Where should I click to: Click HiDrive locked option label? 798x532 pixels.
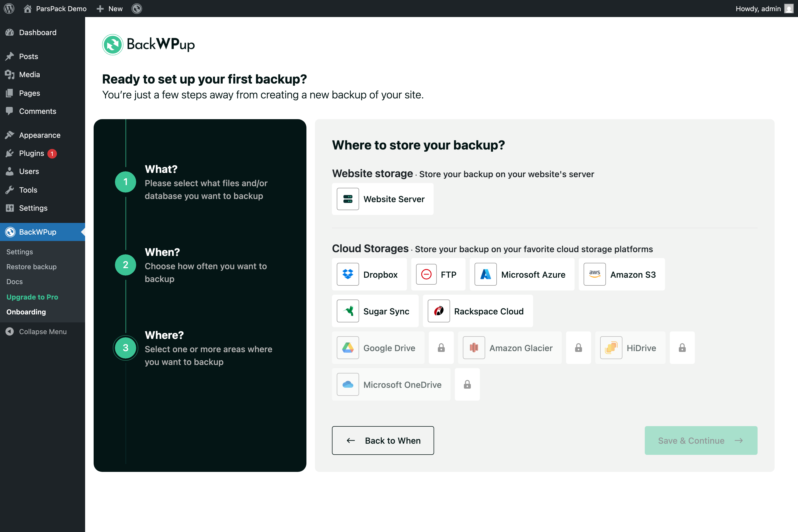point(641,348)
